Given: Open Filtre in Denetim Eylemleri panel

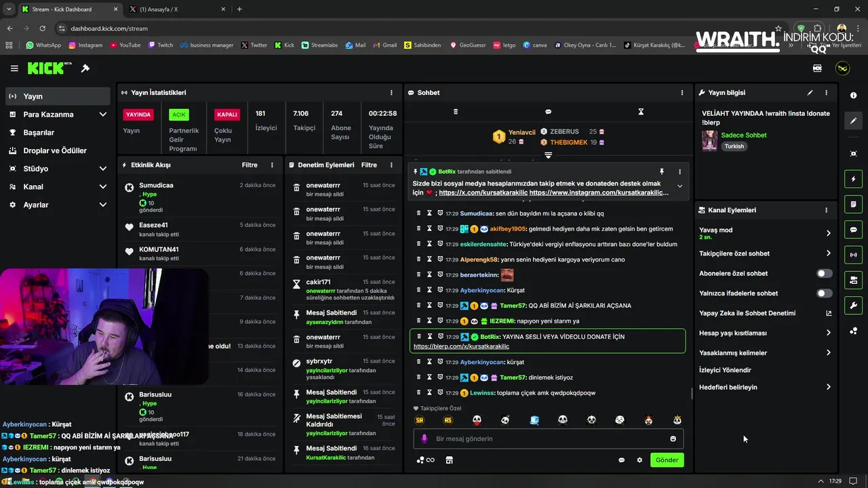Looking at the screenshot, I should 369,165.
